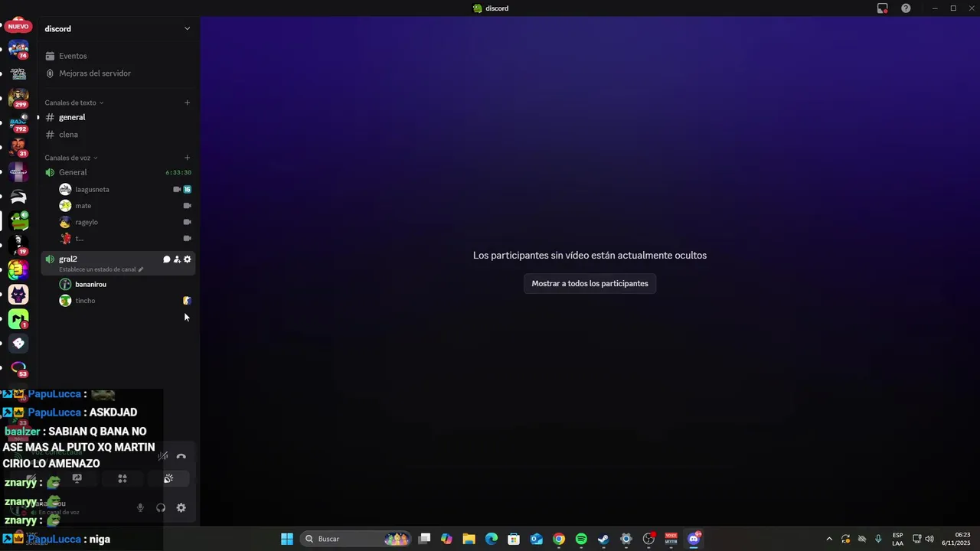The height and width of the screenshot is (551, 980).
Task: Open Spotify from the taskbar
Action: coord(581,539)
